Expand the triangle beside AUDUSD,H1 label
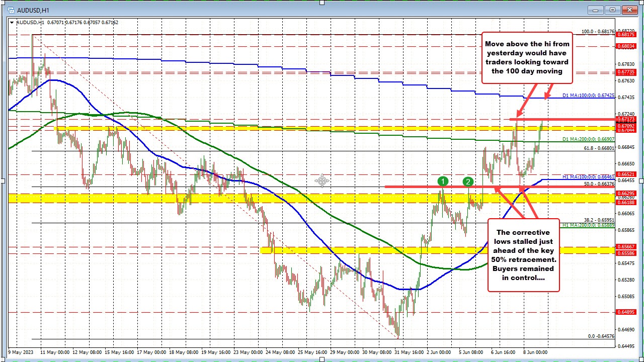The image size is (644, 362). click(12, 22)
